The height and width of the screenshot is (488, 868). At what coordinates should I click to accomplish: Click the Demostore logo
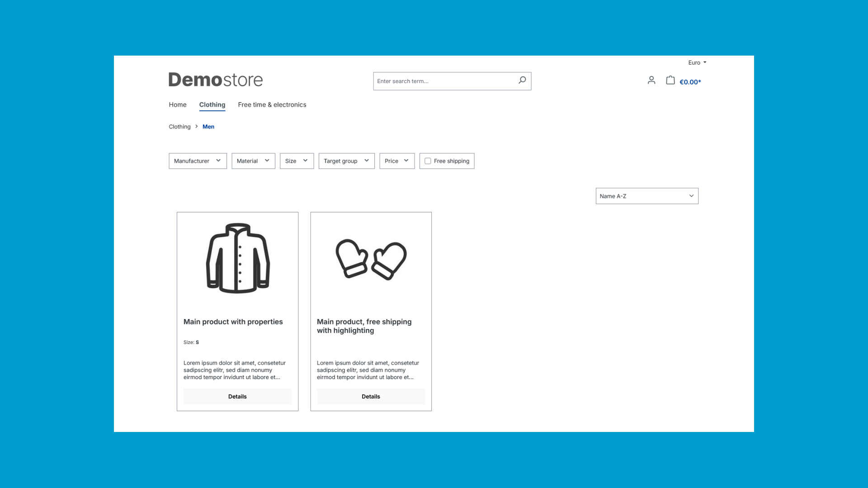click(216, 80)
